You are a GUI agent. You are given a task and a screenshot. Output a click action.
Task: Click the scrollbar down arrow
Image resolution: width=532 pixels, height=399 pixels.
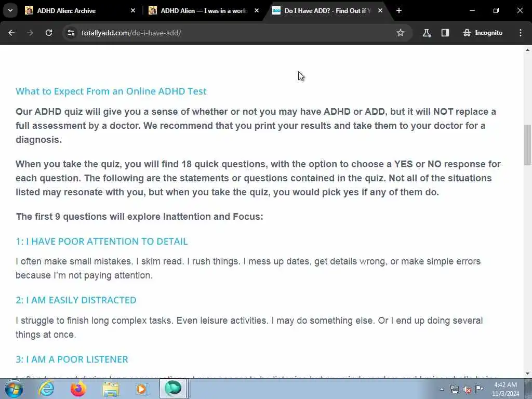[x=528, y=374]
